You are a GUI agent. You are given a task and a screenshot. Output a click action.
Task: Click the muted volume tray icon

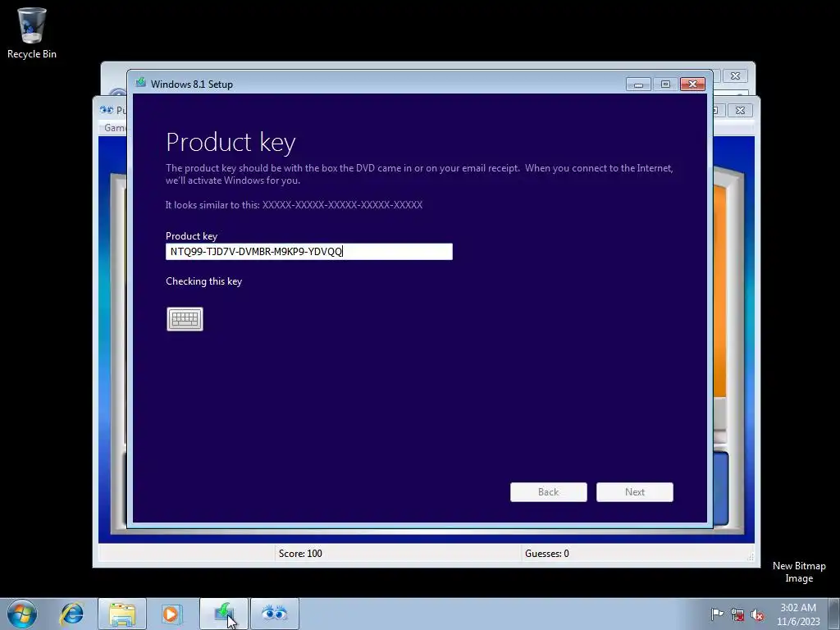(757, 614)
